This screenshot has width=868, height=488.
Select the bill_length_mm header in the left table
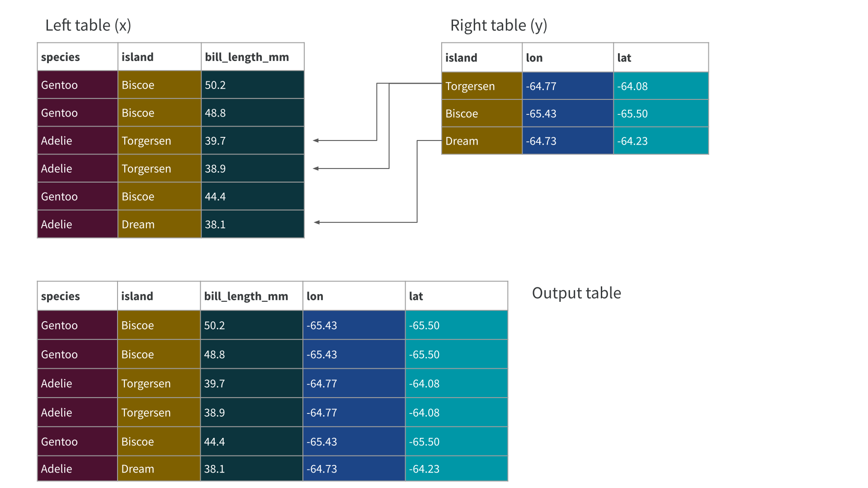coord(252,57)
